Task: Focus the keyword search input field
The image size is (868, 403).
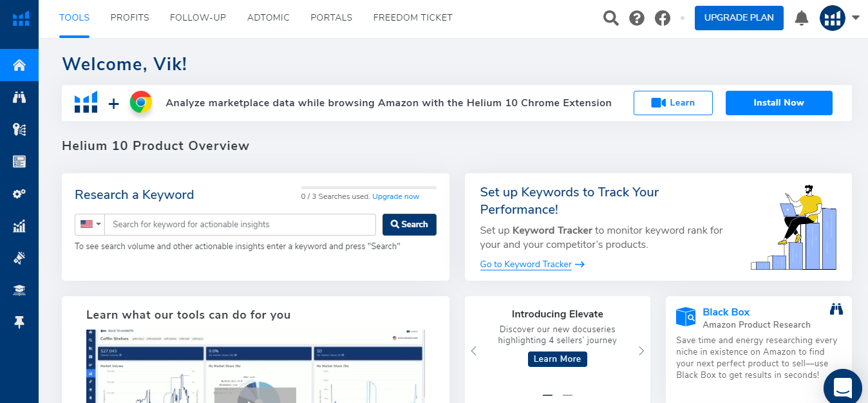Action: 240,224
